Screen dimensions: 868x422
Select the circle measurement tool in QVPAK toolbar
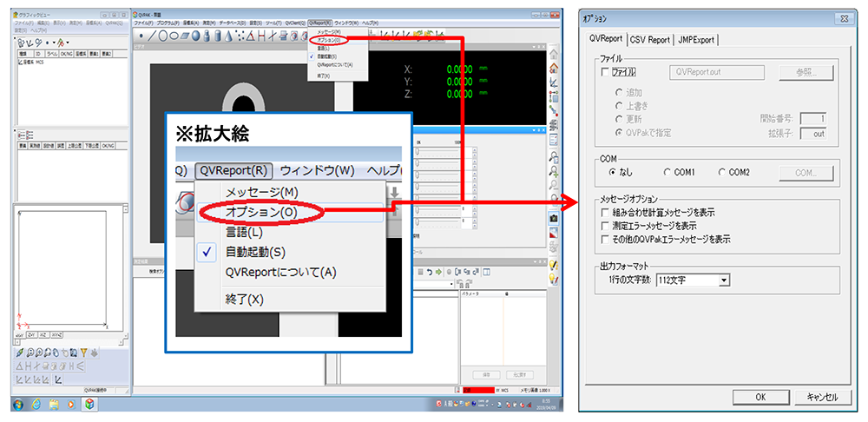coord(163,36)
